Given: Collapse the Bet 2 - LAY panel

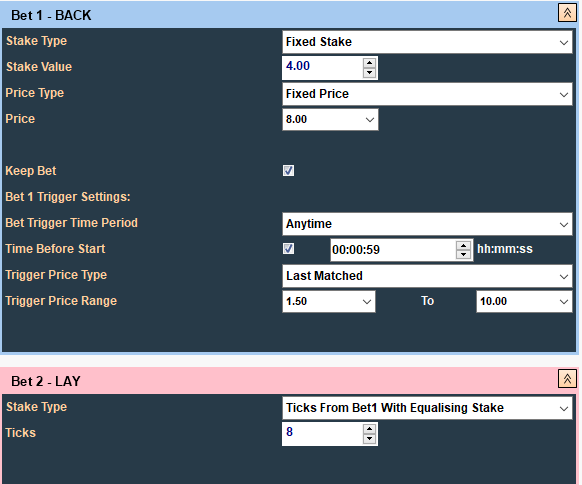Looking at the screenshot, I should click(x=567, y=379).
